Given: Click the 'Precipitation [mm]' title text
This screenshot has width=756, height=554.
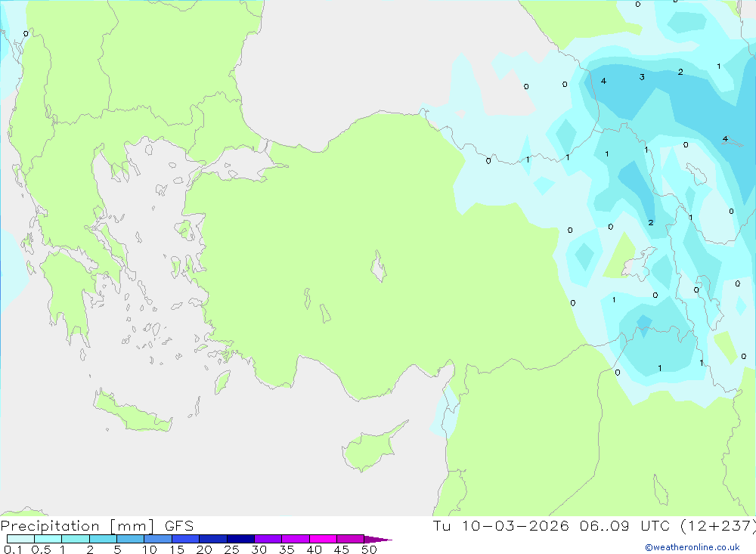Looking at the screenshot, I should [77, 525].
